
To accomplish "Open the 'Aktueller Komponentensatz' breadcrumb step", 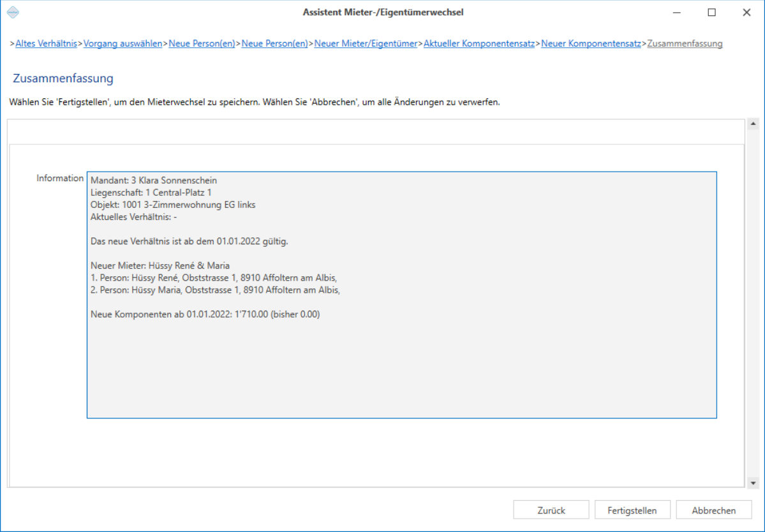I will (479, 43).
